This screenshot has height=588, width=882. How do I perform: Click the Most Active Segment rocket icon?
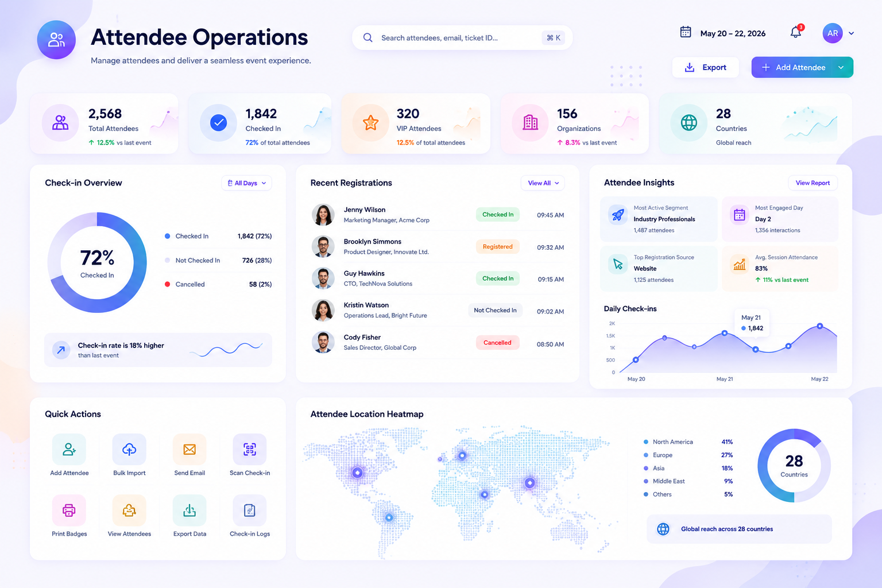(618, 215)
